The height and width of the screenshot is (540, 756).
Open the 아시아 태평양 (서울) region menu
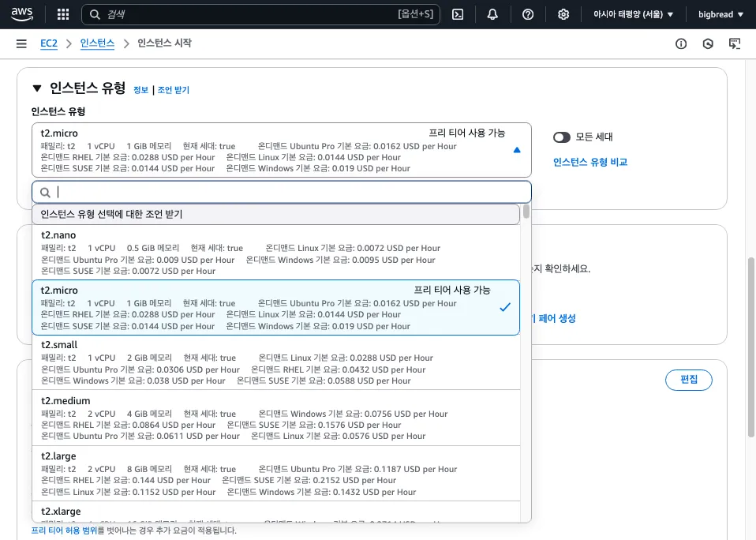click(x=633, y=14)
